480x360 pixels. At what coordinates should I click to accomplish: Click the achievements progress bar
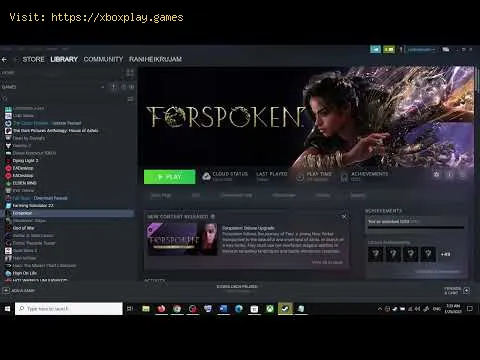[x=416, y=228]
